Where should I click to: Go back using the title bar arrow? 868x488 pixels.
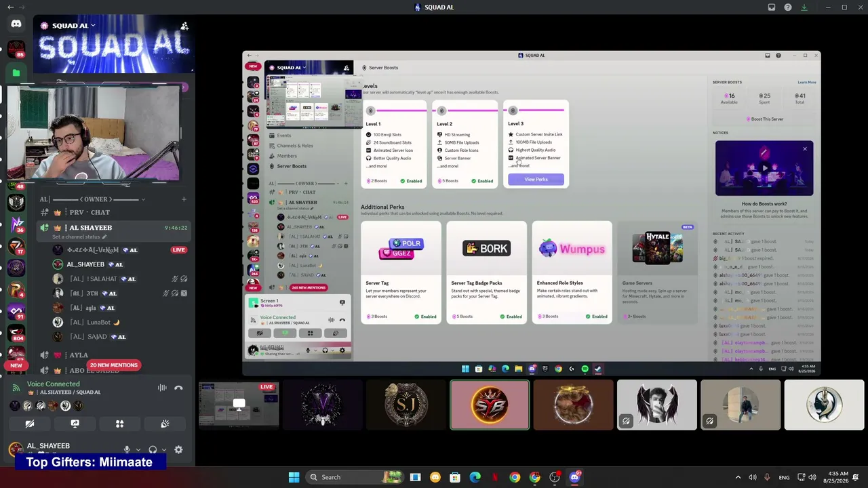10,7
